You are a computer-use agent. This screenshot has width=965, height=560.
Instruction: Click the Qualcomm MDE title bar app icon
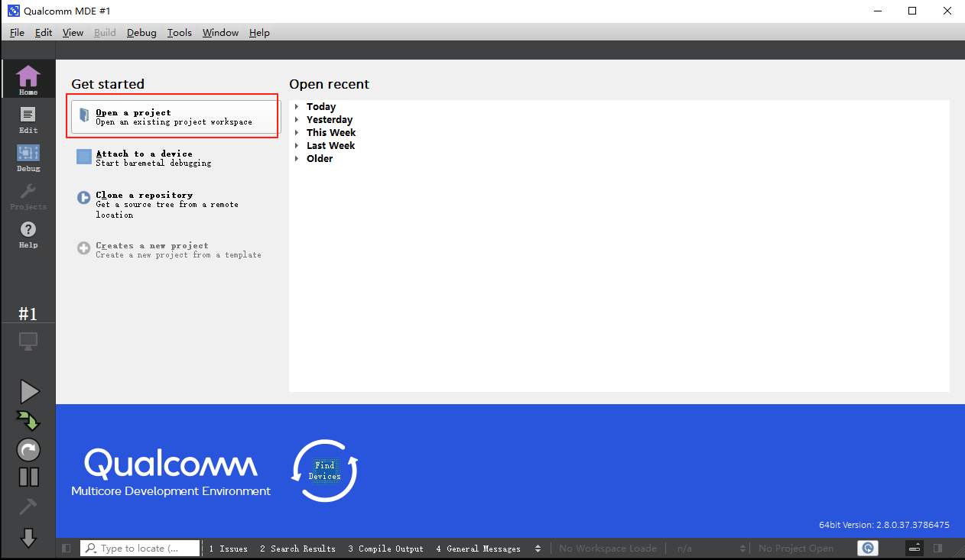pos(14,11)
